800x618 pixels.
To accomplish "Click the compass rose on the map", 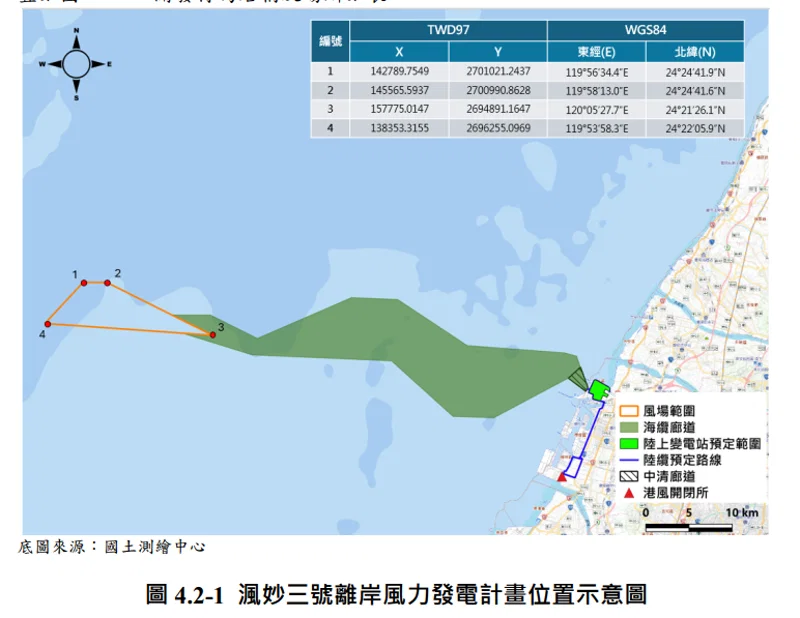I will (x=76, y=64).
